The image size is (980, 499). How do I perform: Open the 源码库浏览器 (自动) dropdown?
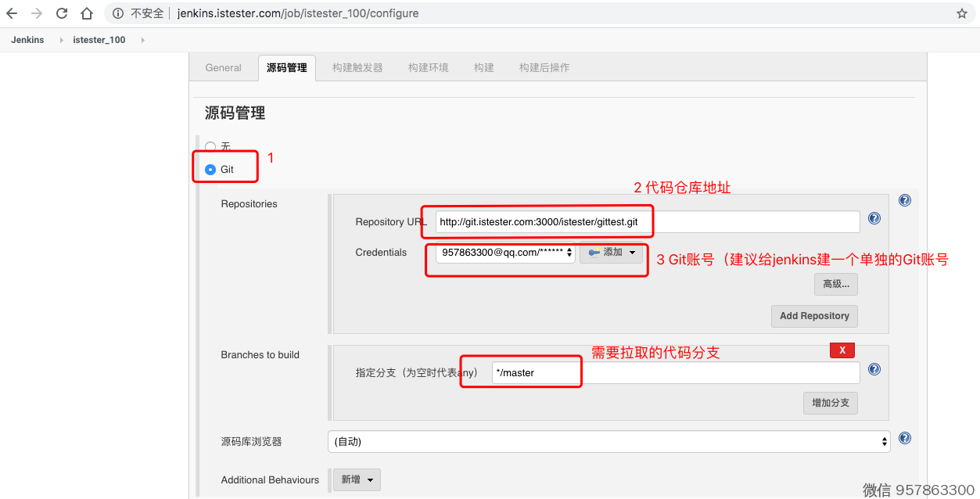[x=608, y=442]
